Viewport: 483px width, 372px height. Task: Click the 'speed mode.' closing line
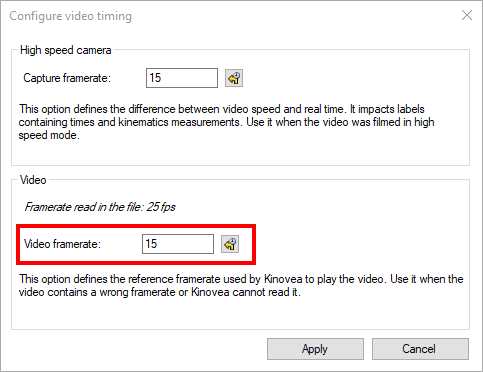(49, 135)
